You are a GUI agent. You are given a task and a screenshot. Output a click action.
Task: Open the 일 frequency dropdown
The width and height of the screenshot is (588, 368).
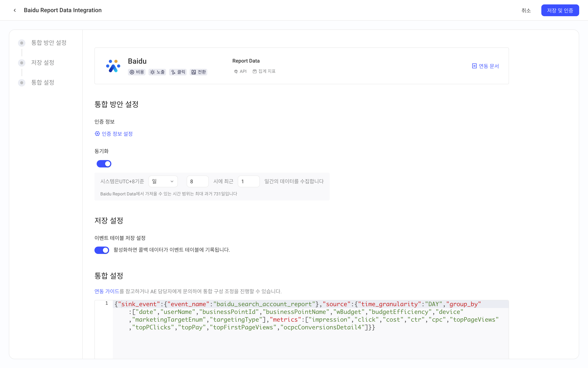pos(163,182)
